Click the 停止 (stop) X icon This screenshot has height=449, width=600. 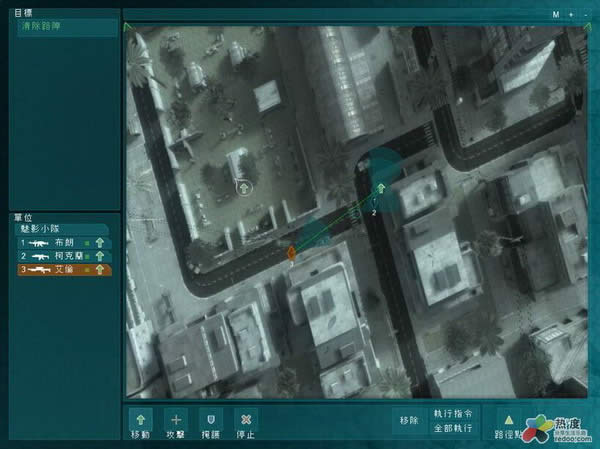pos(245,420)
